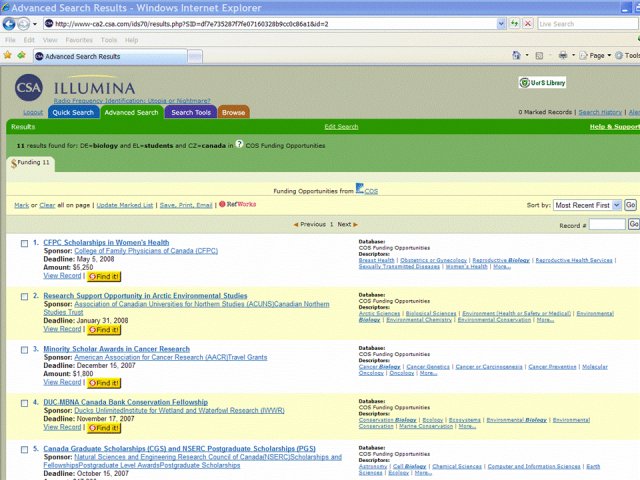The image size is (640, 480).
Task: Click the Mark all on page link
Action: [x=22, y=205]
